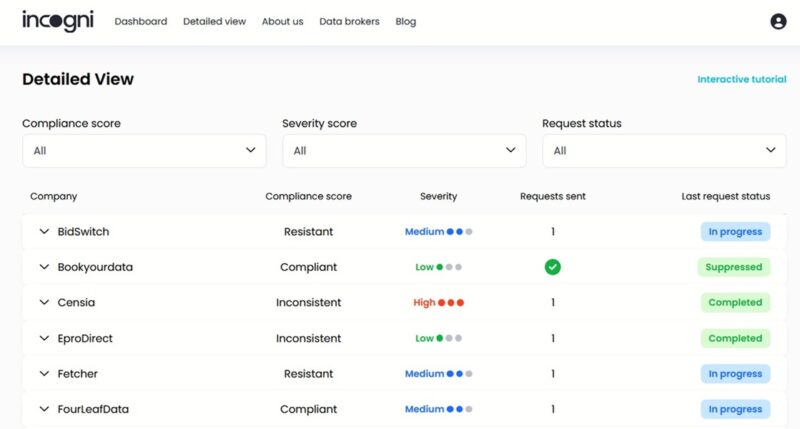The width and height of the screenshot is (800, 429).
Task: Click Compliant compliance score for Bookyourdata
Action: coord(308,267)
